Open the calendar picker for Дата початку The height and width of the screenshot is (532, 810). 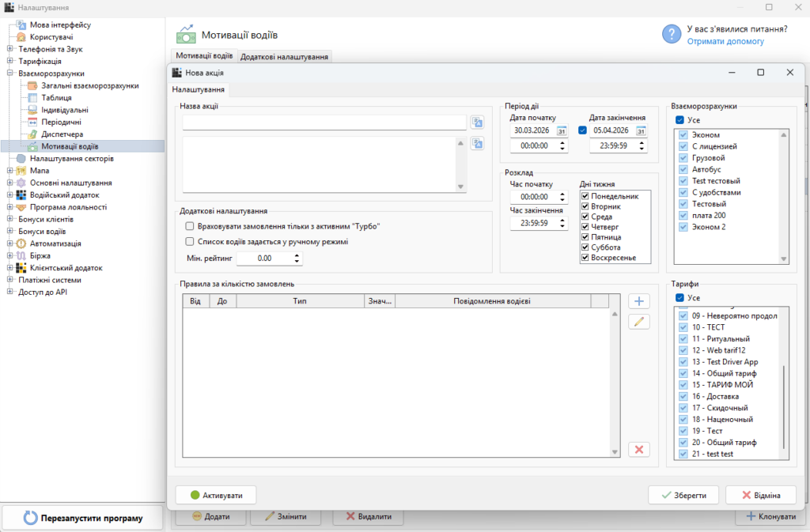tap(562, 130)
